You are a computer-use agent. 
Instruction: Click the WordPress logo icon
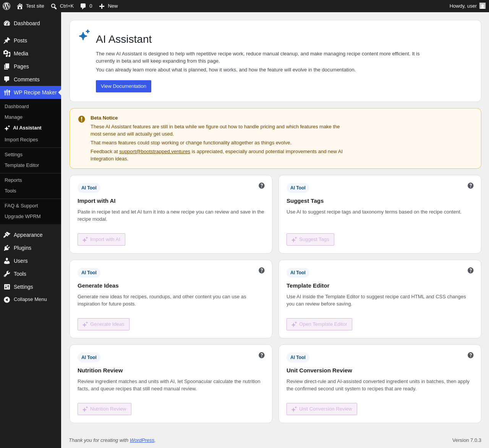click(x=6, y=6)
